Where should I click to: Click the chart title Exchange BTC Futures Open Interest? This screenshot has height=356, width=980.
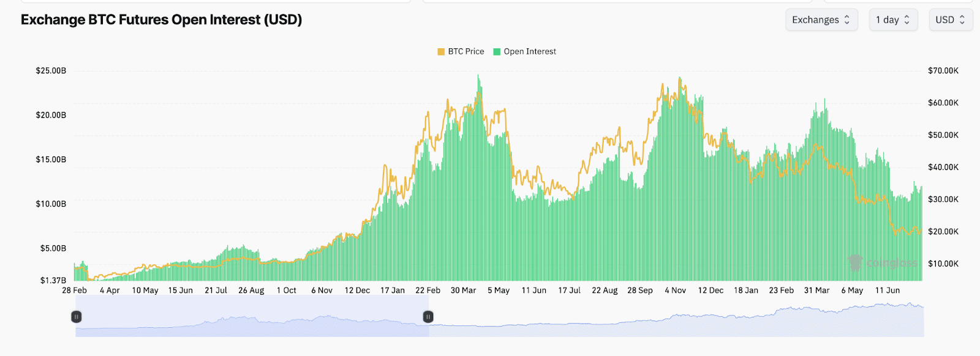click(161, 20)
